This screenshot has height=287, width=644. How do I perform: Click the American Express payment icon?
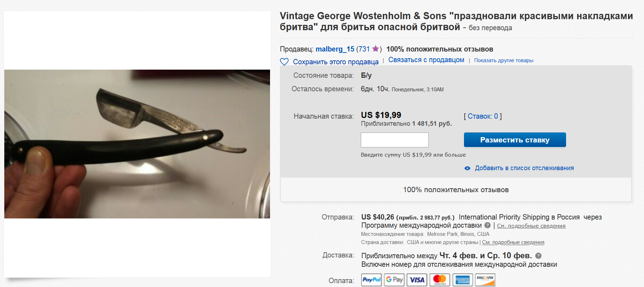point(463,280)
